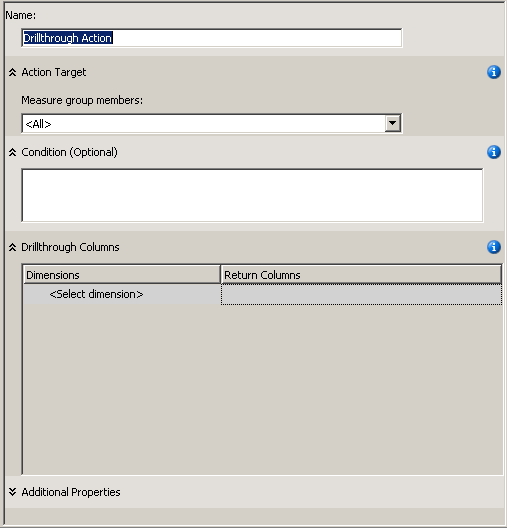Collapse Condition section using its chevron
Screen dimensions: 507x528
(12, 152)
